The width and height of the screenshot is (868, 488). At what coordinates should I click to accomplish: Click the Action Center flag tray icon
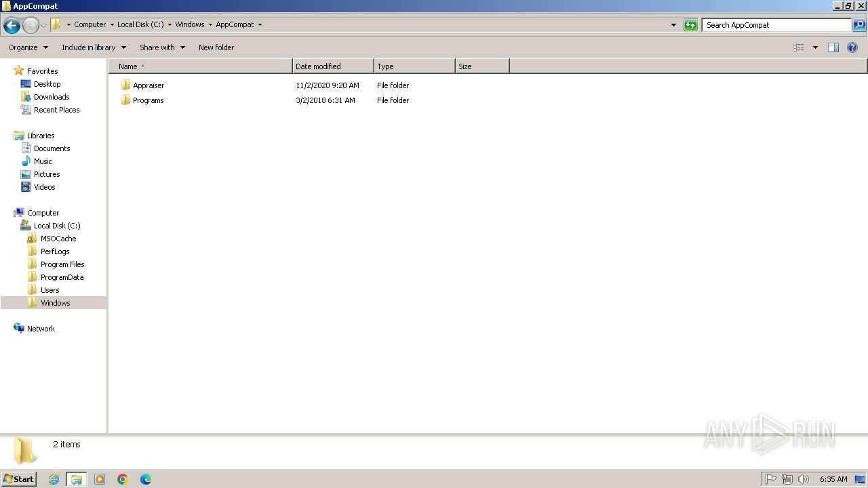(771, 479)
